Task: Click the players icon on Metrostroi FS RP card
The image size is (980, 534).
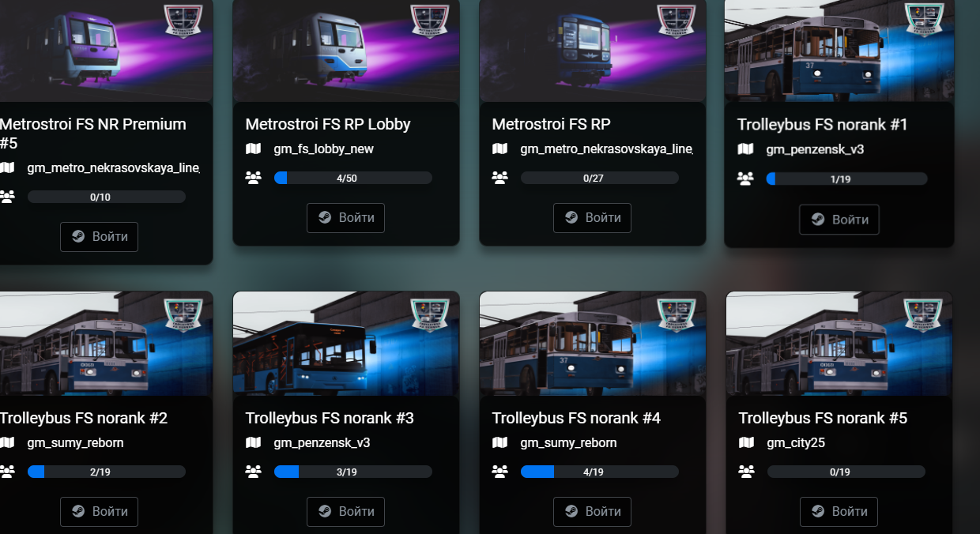Action: (499, 178)
